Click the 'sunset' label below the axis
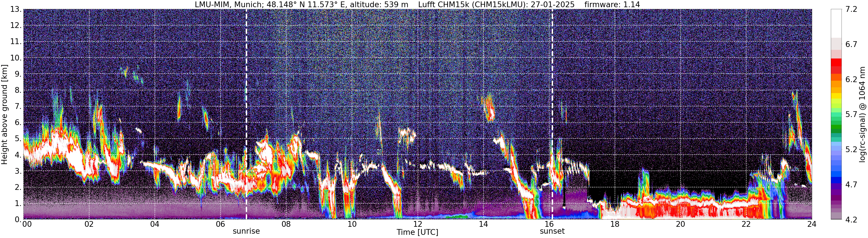 tap(552, 231)
